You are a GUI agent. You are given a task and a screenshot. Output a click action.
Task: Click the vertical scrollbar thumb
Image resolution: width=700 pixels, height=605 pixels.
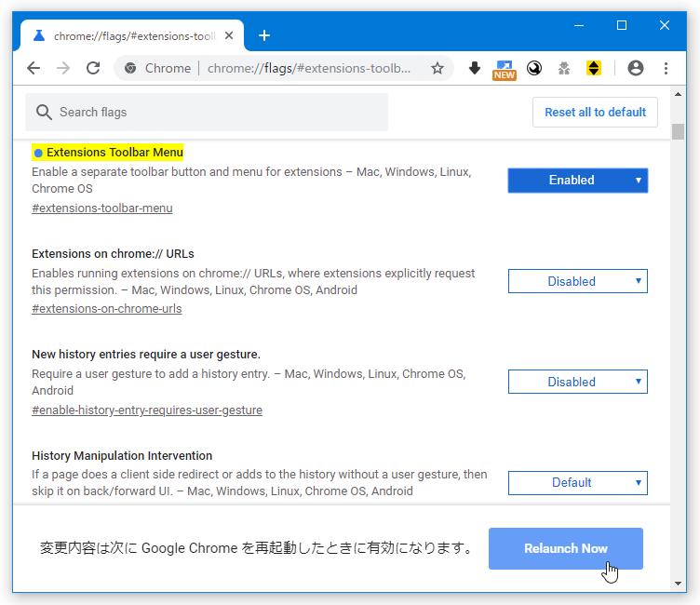point(678,131)
